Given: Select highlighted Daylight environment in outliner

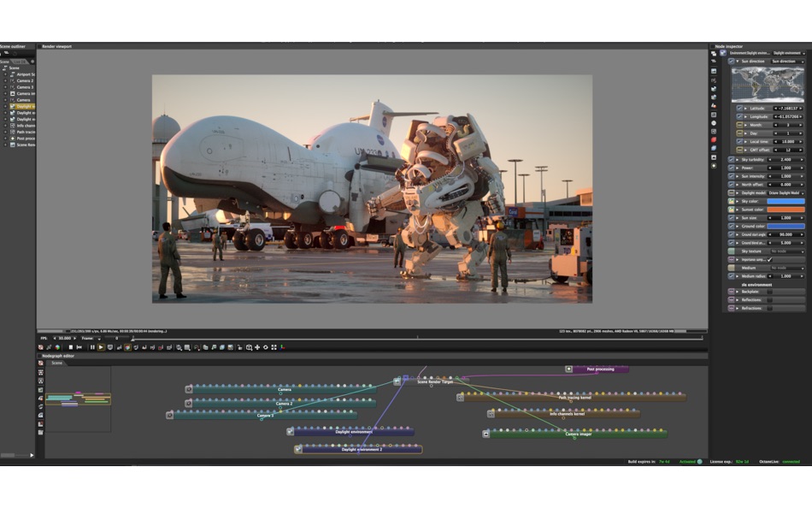Looking at the screenshot, I should (23, 106).
